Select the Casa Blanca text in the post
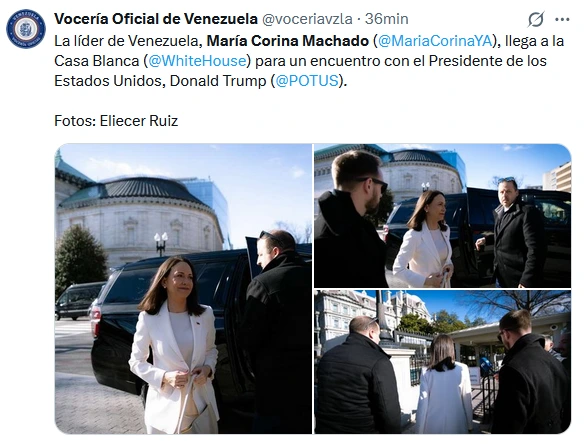The width and height of the screenshot is (588, 444). tap(97, 61)
